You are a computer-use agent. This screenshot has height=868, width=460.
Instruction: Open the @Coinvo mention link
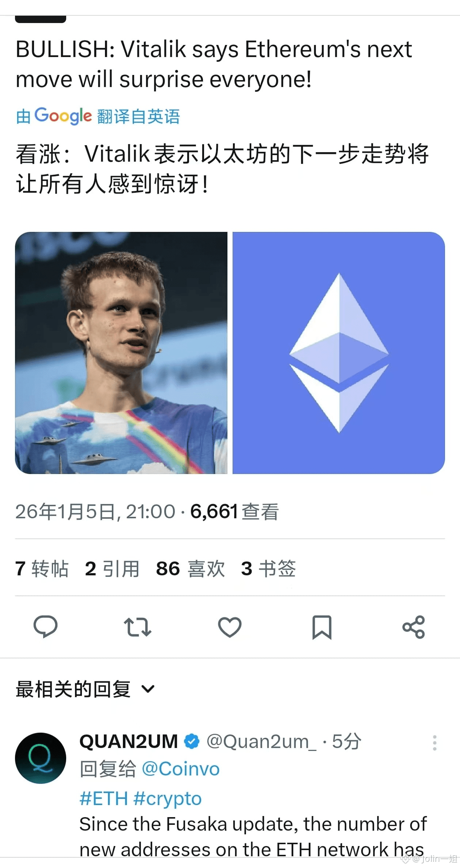[x=181, y=769]
